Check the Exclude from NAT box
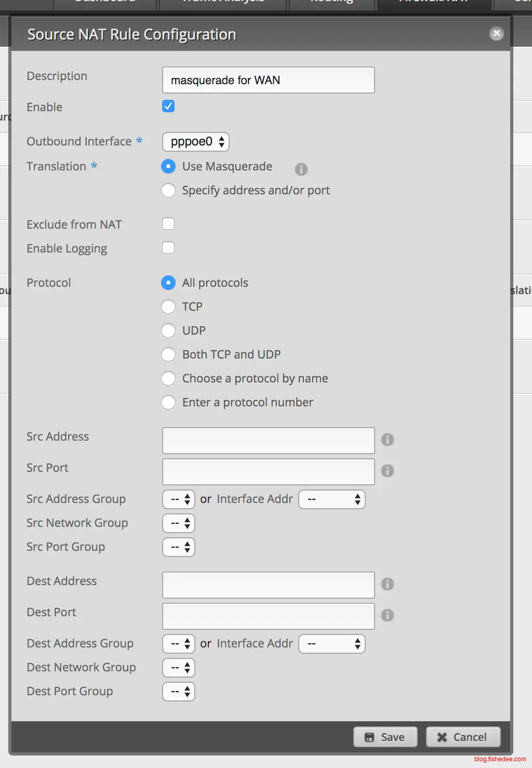 [168, 224]
